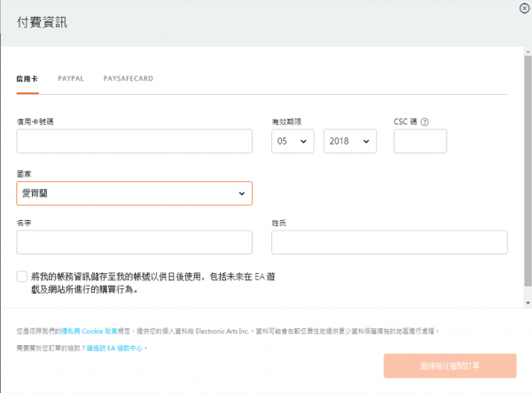This screenshot has width=532, height=393.
Task: Enable saving billing info to my account
Action: click(x=22, y=278)
